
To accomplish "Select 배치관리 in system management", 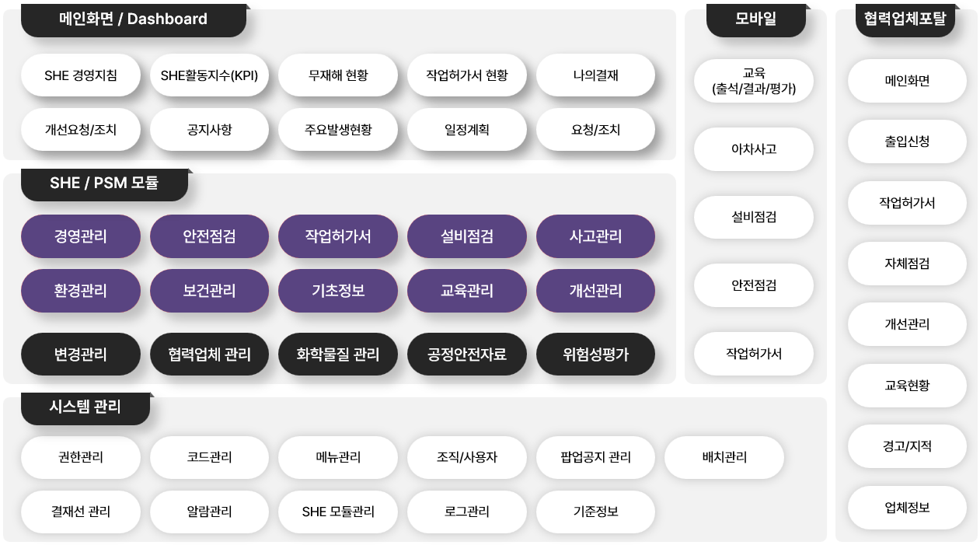I will tap(724, 457).
